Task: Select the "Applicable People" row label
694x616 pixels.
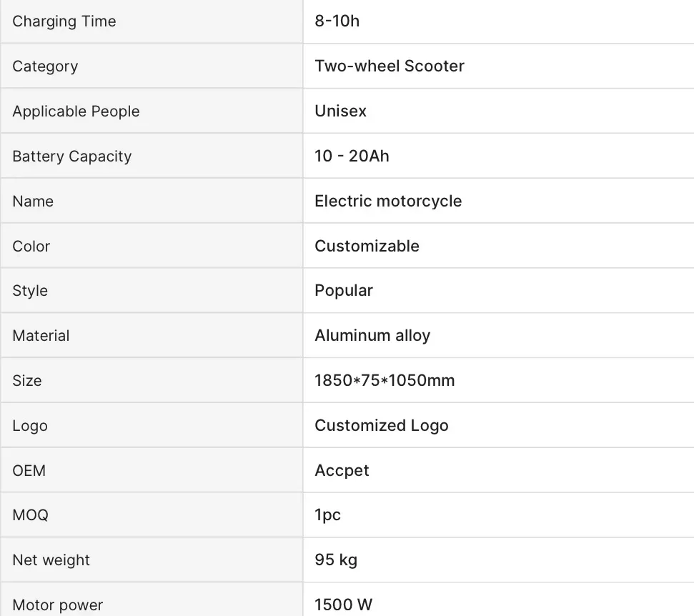Action: [76, 111]
